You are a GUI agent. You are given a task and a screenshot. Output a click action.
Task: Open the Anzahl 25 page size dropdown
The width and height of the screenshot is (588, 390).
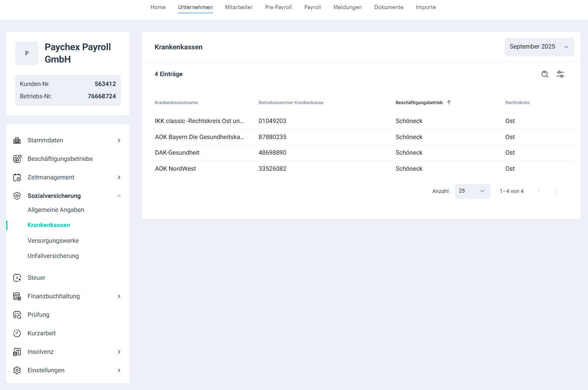pos(472,191)
